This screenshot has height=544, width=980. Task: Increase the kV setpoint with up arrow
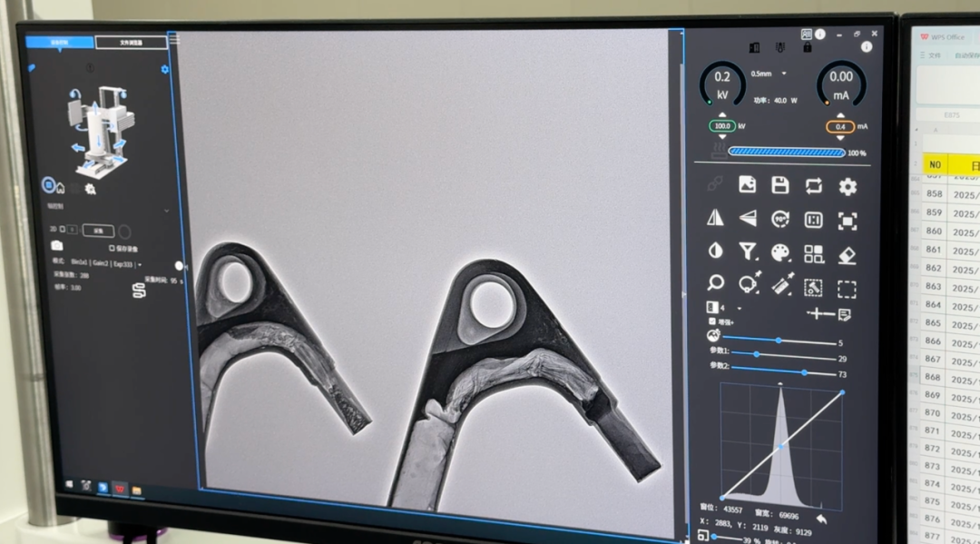coord(722,115)
